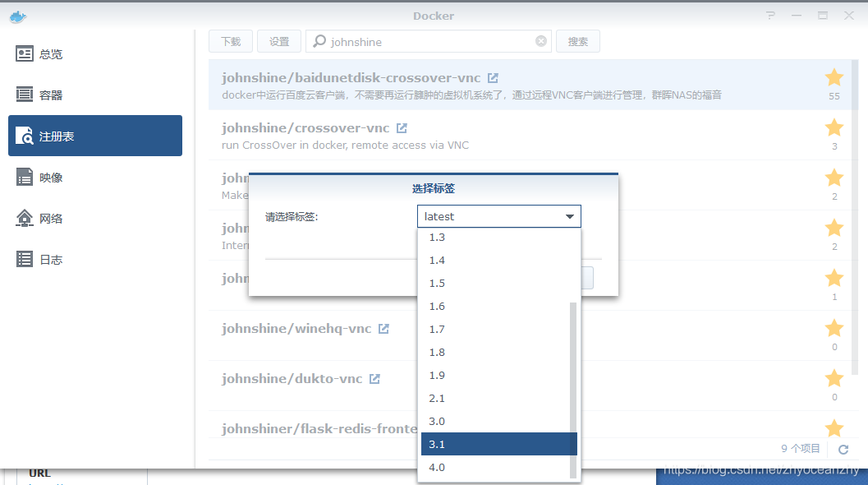This screenshot has height=485, width=868.
Task: Select the johnshine/baidunetdisk-crossover-vnc row
Action: click(x=530, y=85)
